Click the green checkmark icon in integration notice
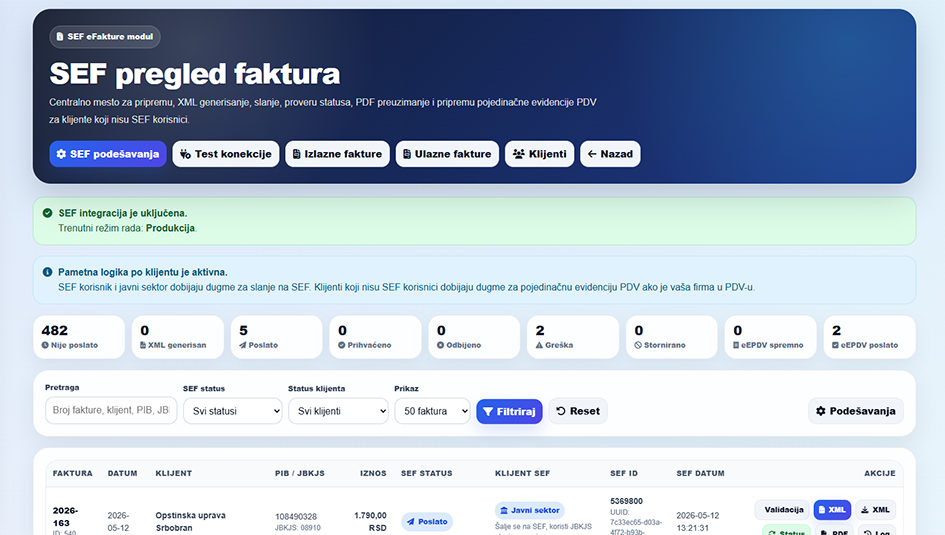 (48, 213)
